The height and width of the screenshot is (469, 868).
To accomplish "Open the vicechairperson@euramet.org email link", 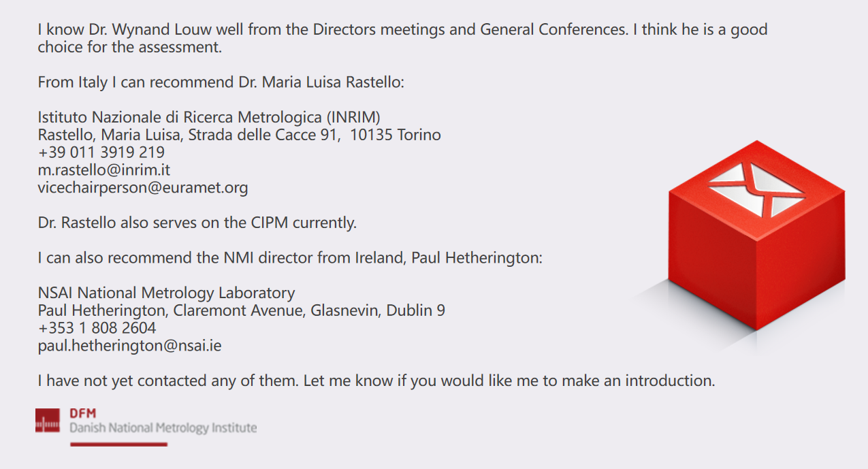I will click(x=143, y=187).
